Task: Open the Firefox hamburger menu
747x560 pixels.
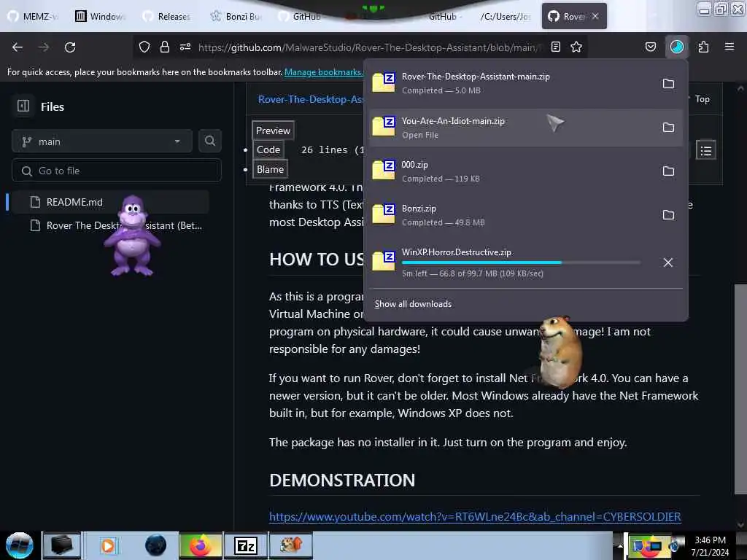Action: [x=729, y=47]
